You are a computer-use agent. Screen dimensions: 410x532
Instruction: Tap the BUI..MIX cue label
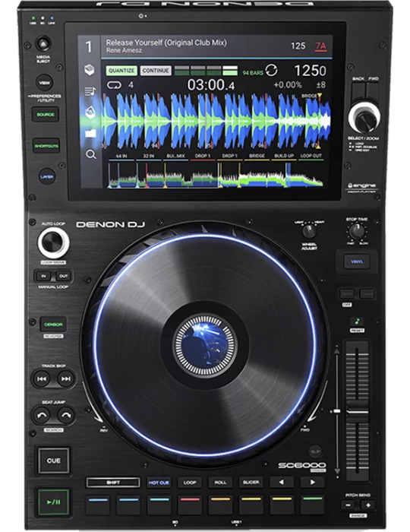click(x=175, y=156)
